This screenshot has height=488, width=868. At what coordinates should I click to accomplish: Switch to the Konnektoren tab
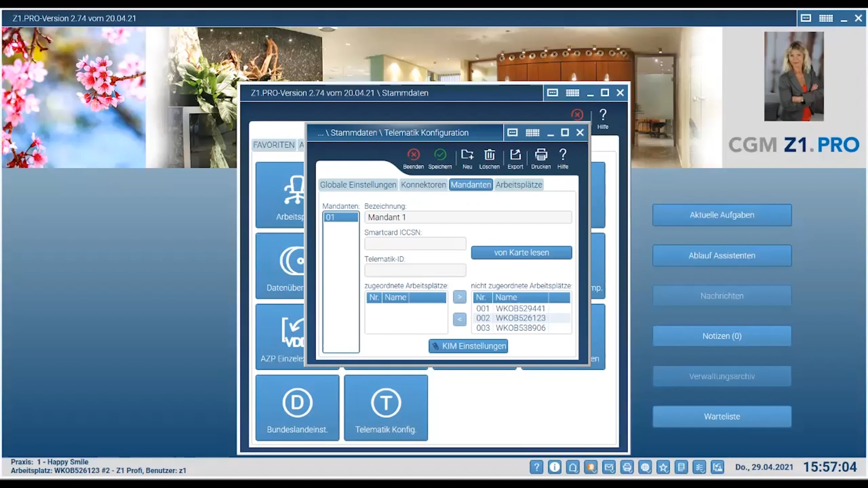(423, 185)
